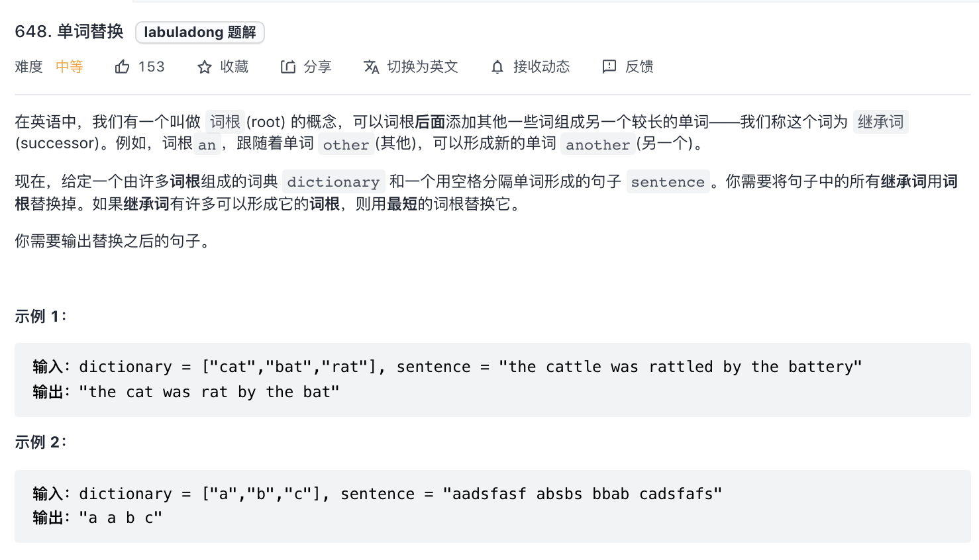Click the feedback speech-bubble icon
This screenshot has width=979, height=560.
(x=609, y=67)
